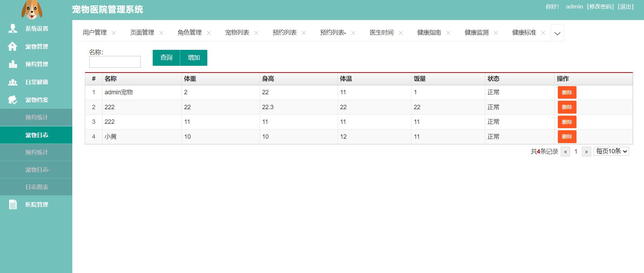
Task: Collapse the 宠物档案 sidebar menu
Action: tap(36, 100)
